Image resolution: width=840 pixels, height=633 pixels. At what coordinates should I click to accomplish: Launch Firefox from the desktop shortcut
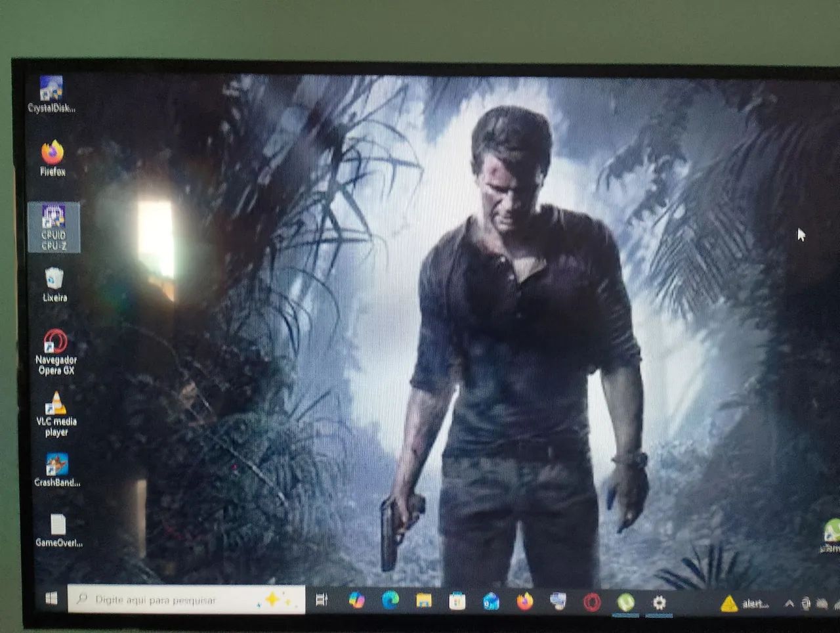[52, 158]
